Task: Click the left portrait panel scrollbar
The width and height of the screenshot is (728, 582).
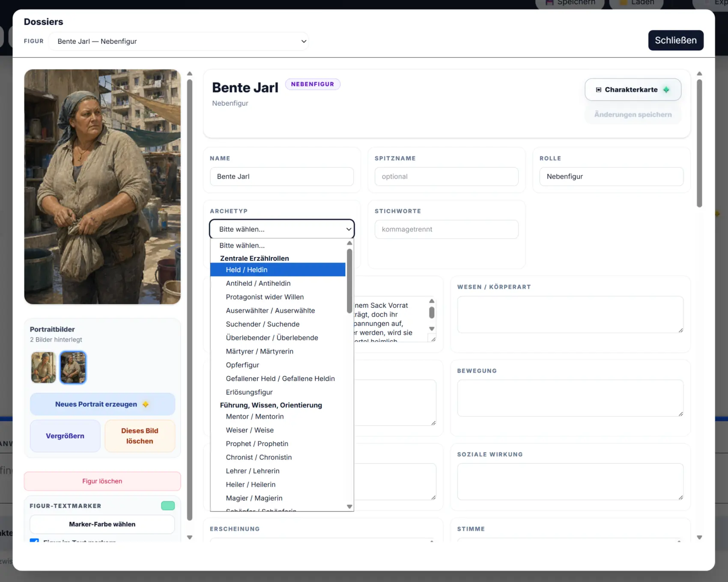Action: tap(190, 300)
